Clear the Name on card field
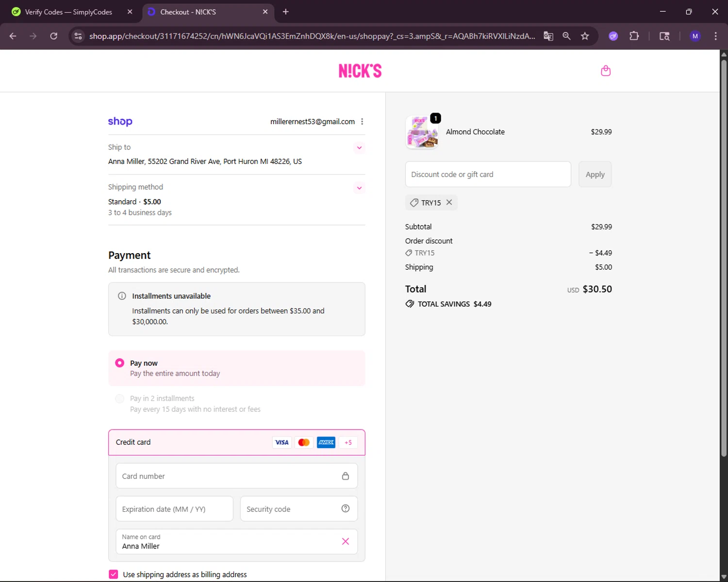Screen dimensions: 728x582 click(x=346, y=541)
